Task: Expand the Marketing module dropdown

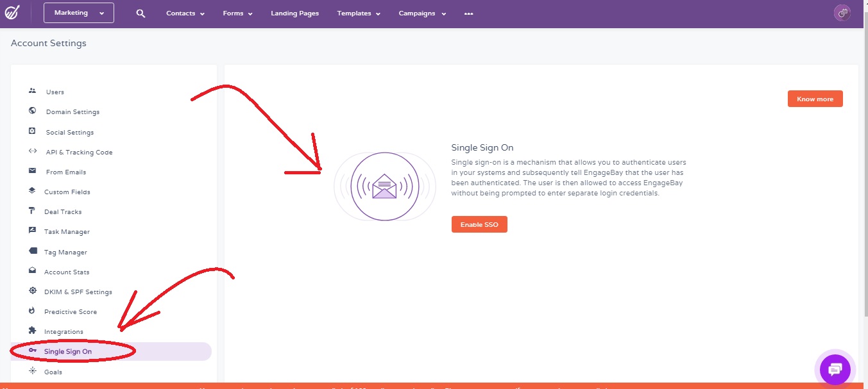Action: [x=79, y=13]
